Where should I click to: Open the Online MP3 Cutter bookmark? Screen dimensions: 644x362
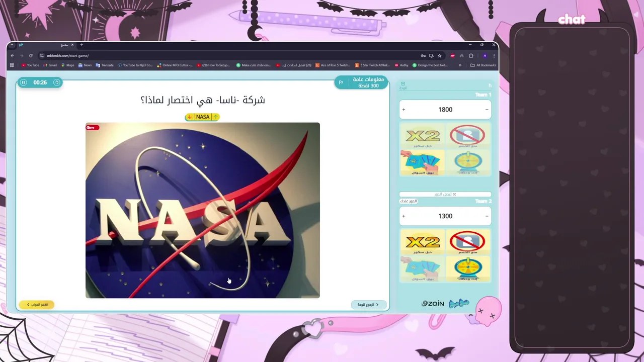(x=175, y=65)
